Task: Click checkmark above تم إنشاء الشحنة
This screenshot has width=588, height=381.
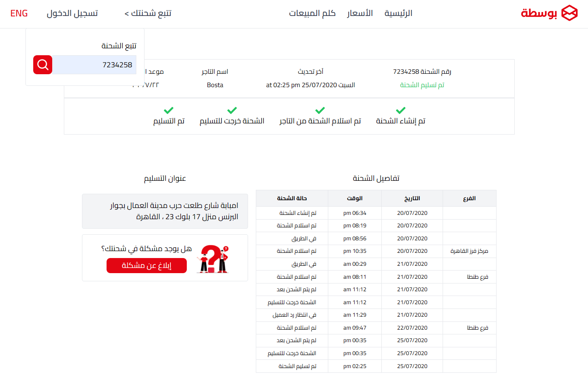Action: point(400,110)
